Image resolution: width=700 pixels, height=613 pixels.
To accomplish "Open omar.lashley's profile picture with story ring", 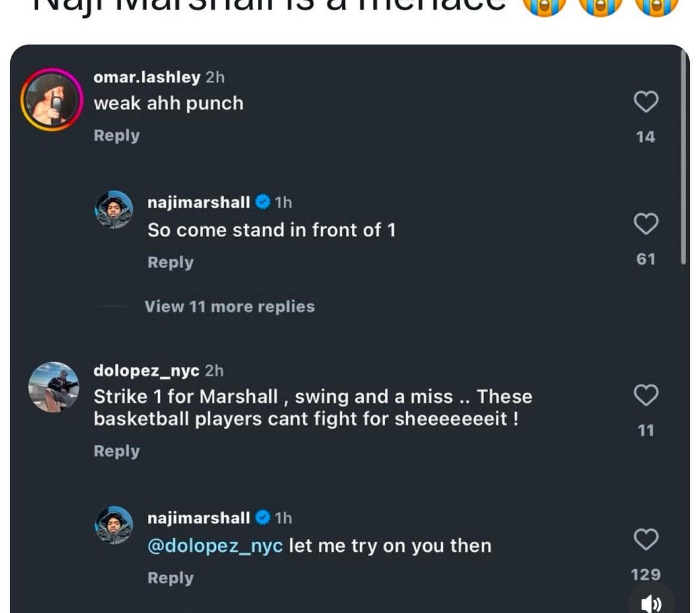I will (51, 100).
